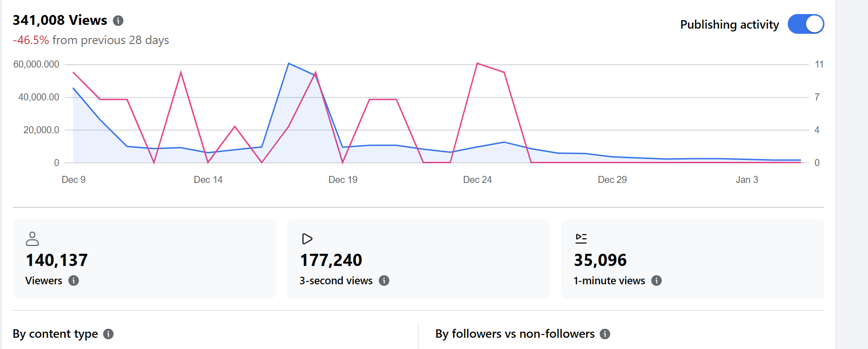Turn off the Publishing activity toggle
The image size is (868, 349).
(x=806, y=24)
